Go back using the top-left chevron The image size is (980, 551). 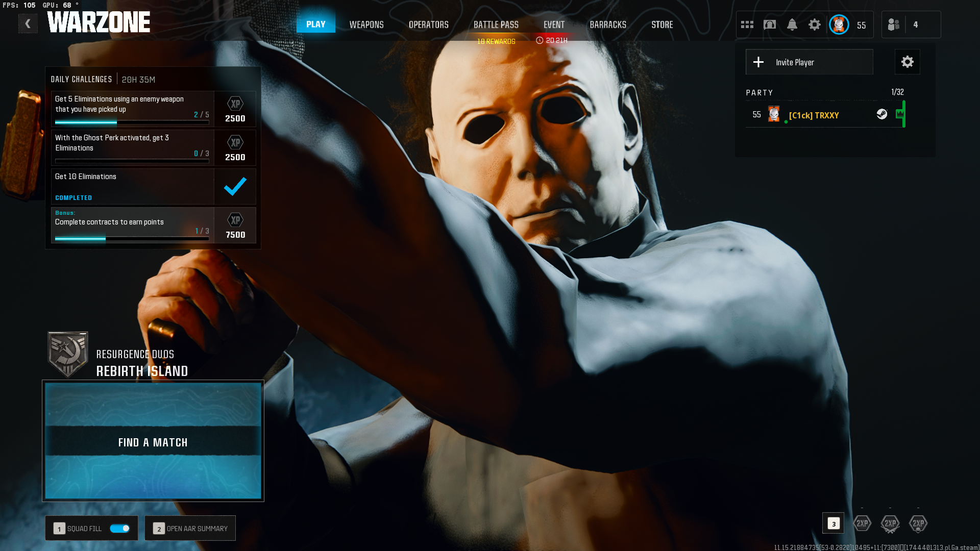[x=28, y=23]
